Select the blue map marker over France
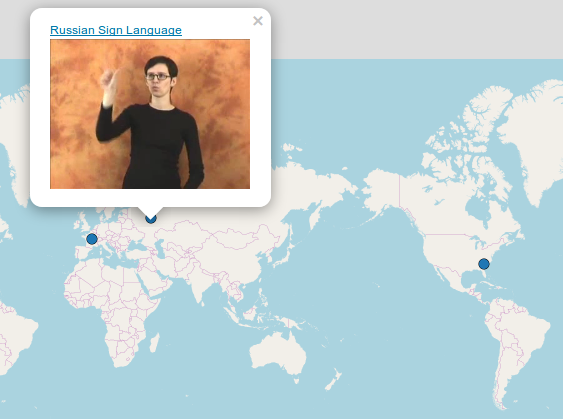 pos(92,239)
